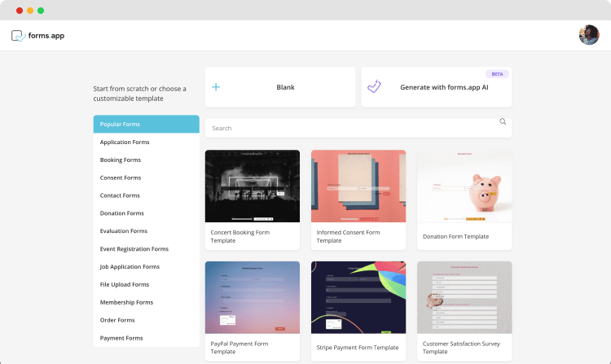Click the forms.app AI wand icon
The width and height of the screenshot is (611, 364).
(374, 87)
